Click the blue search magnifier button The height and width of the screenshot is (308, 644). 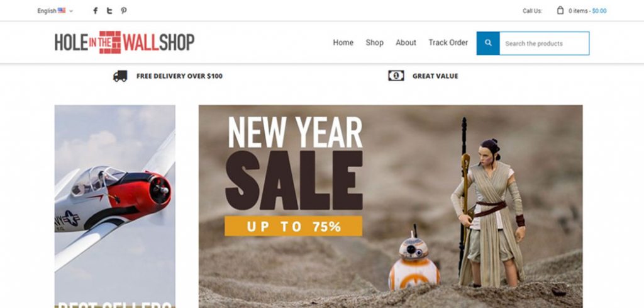[488, 43]
